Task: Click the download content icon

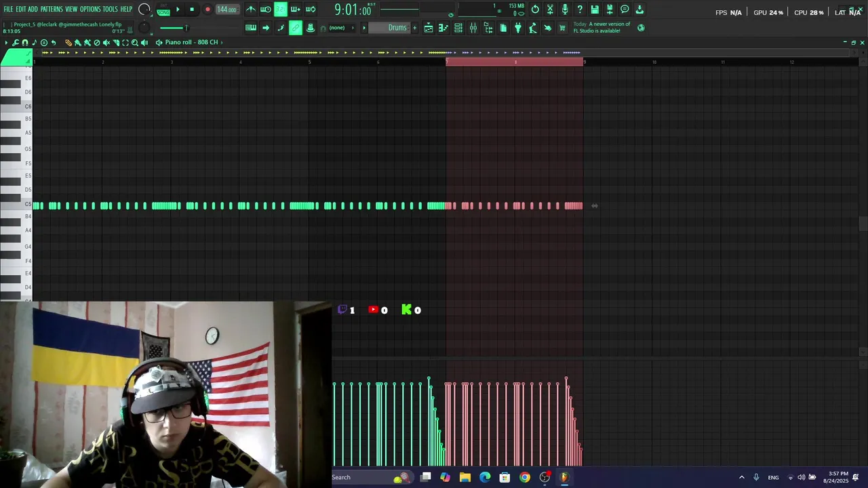Action: point(639,9)
